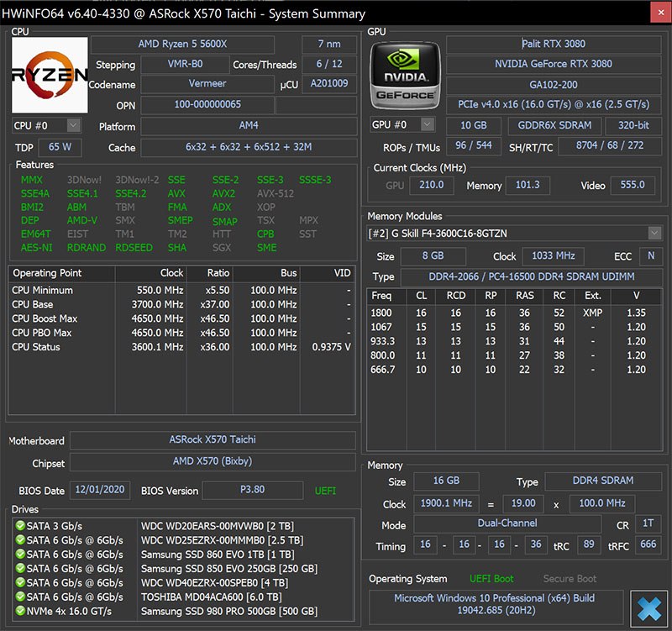Image resolution: width=672 pixels, height=631 pixels.
Task: Select the CPU Minimum operating point row
Action: coord(181,290)
